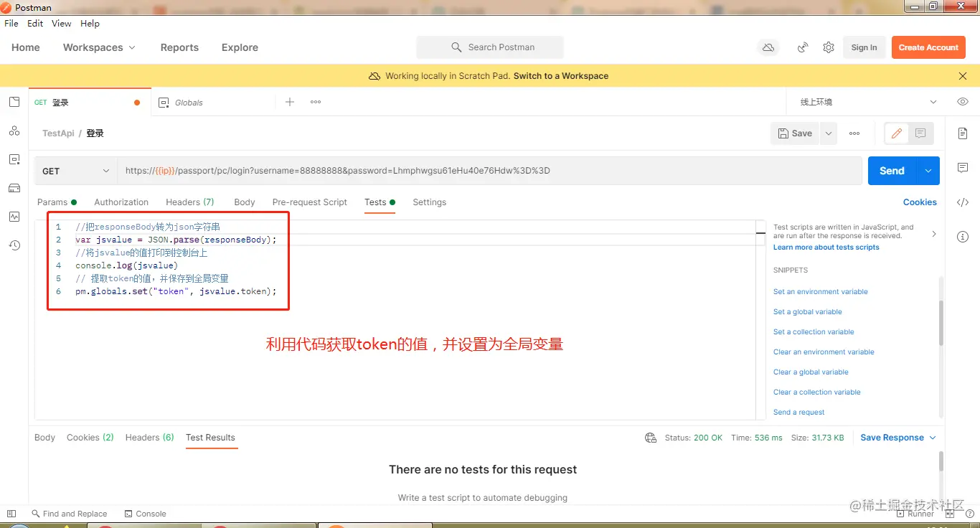Click the response panel scrollbar
This screenshot has width=980, height=528.
[941, 461]
